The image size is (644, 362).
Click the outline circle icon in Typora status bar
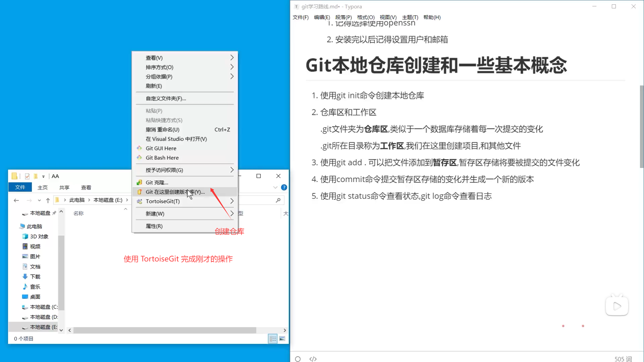coord(298,359)
